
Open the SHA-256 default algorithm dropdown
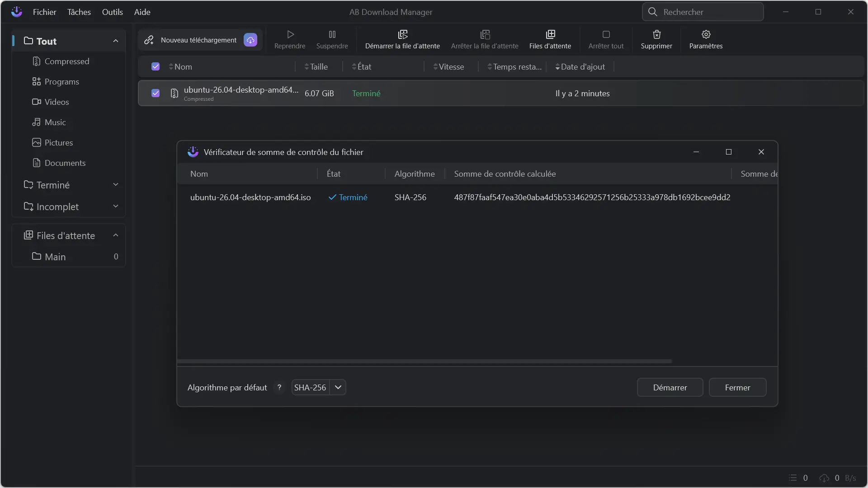click(x=319, y=388)
